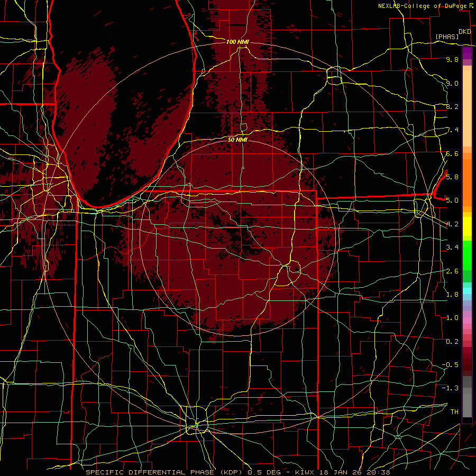Click the -0.5 legend value
Image resolution: width=476 pixels, height=476 pixels.
(x=450, y=365)
